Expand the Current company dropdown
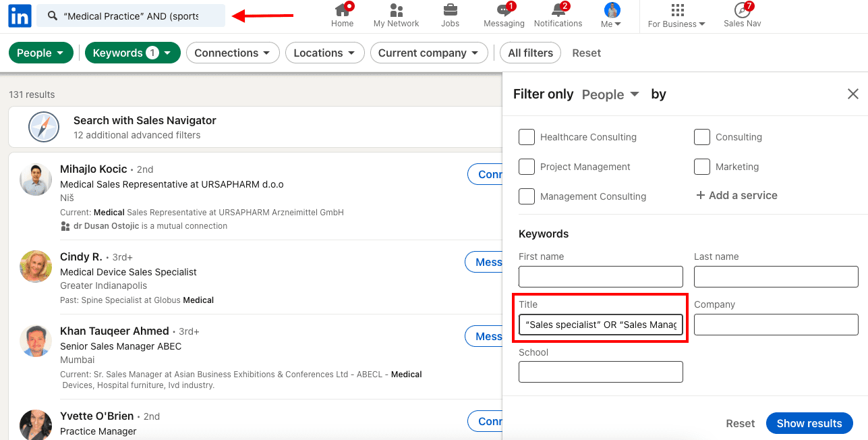The image size is (868, 440). click(429, 53)
